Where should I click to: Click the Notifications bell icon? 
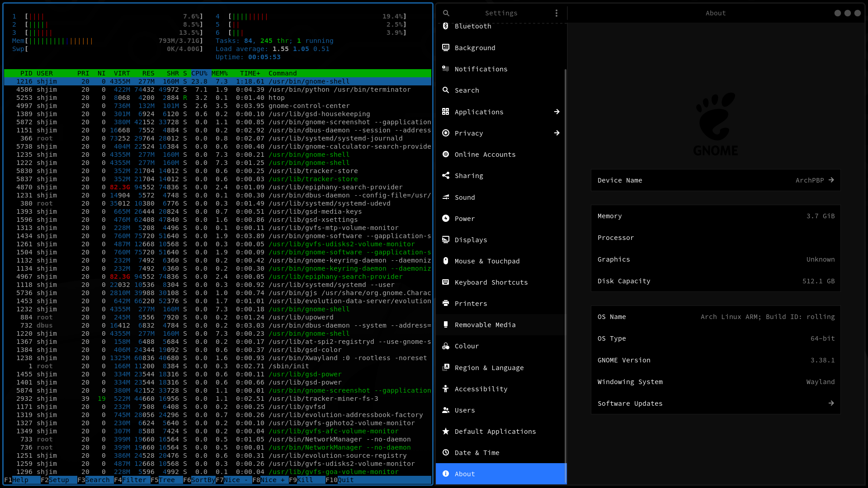click(x=446, y=69)
